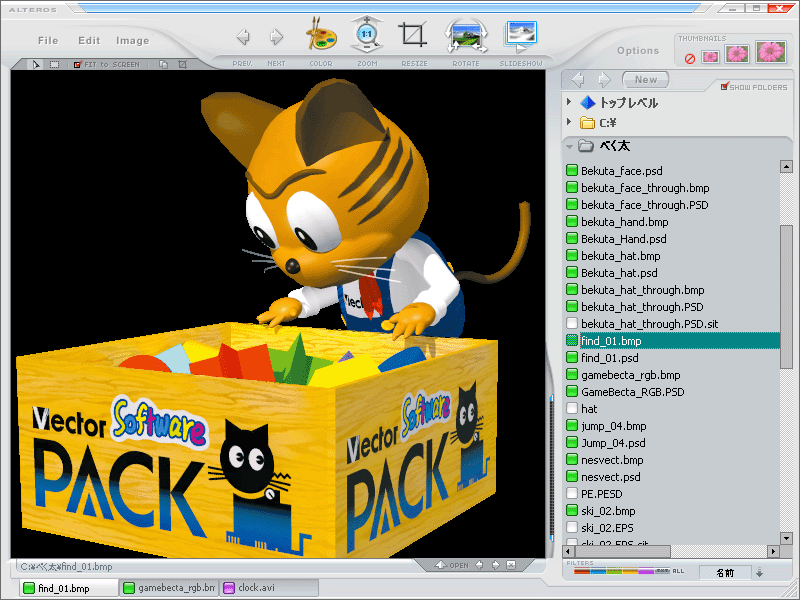
Task: Switch to the find_01.bmp tab
Action: [68, 588]
